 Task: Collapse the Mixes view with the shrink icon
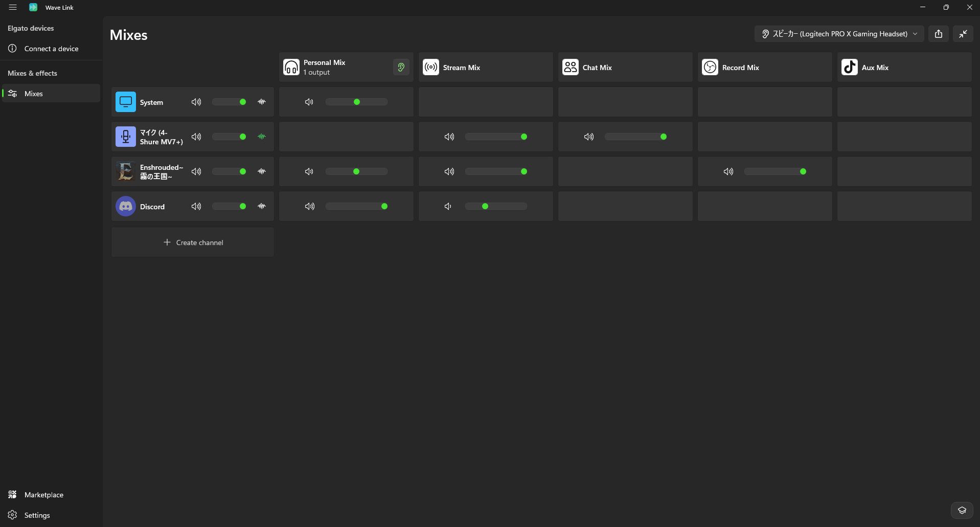963,34
